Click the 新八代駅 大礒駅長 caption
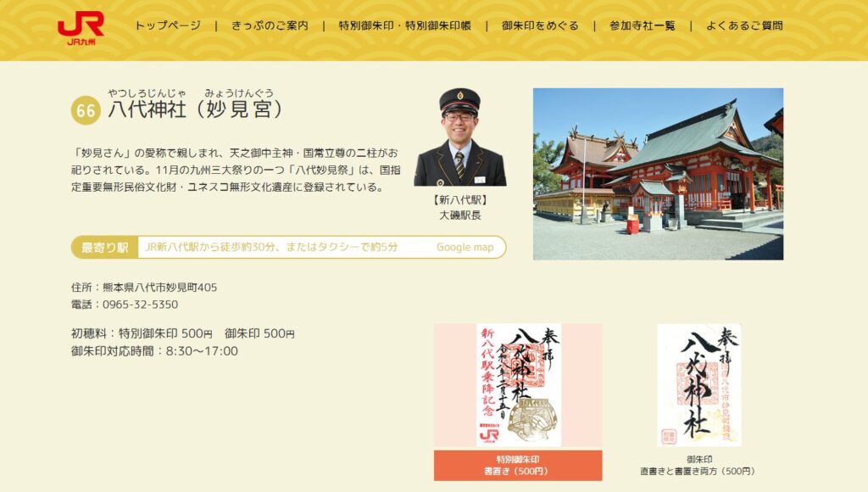The width and height of the screenshot is (868, 492). 460,208
